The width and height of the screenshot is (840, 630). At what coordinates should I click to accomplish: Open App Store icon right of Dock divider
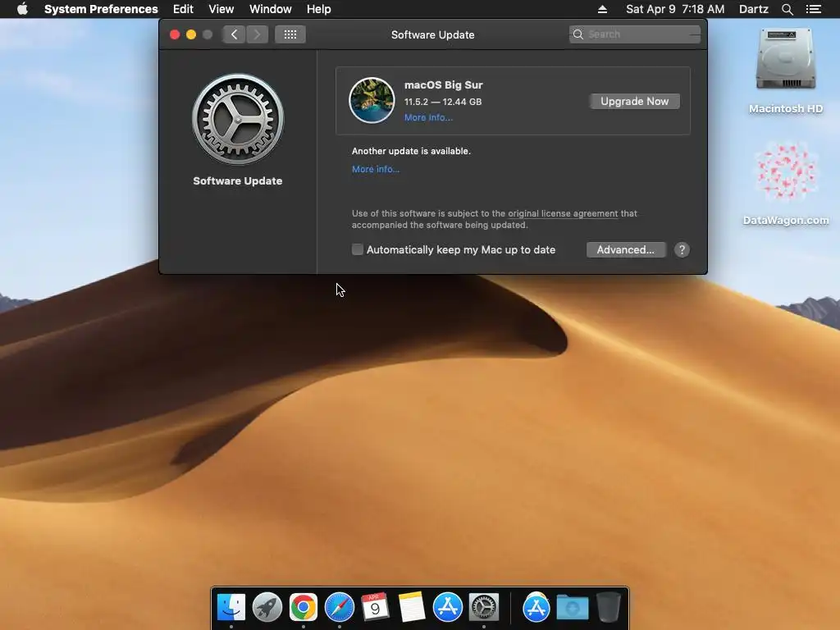pyautogui.click(x=536, y=608)
